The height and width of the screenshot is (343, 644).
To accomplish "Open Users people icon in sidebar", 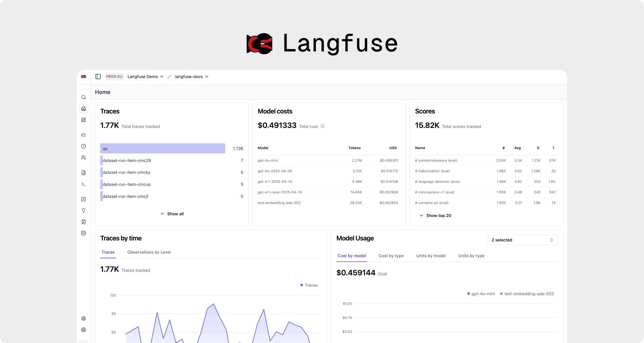I will (83, 158).
